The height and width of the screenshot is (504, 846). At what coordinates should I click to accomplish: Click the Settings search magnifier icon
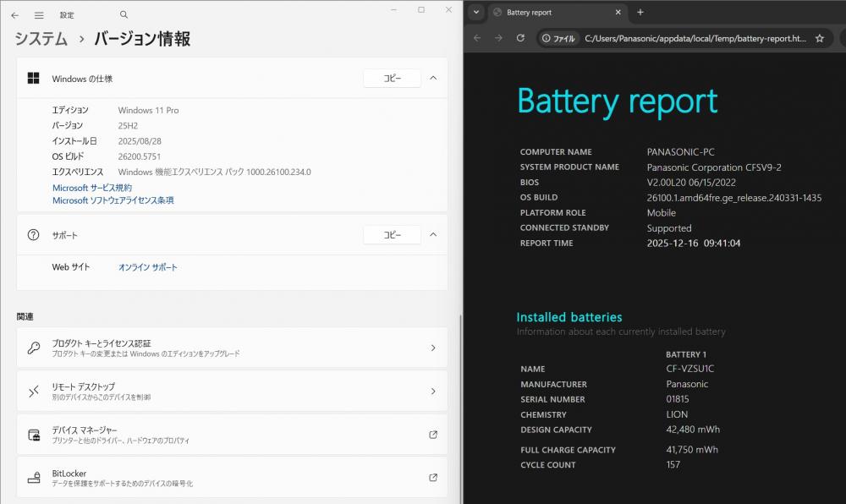point(124,15)
